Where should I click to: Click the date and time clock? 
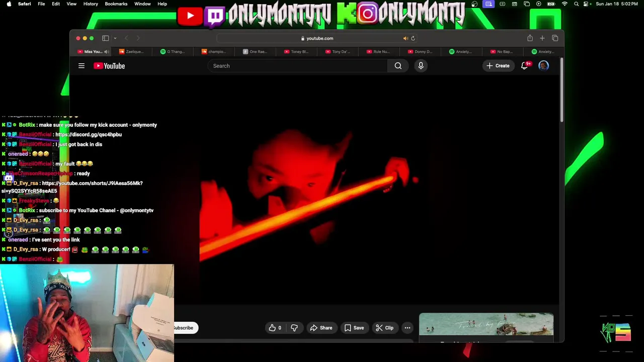click(616, 4)
